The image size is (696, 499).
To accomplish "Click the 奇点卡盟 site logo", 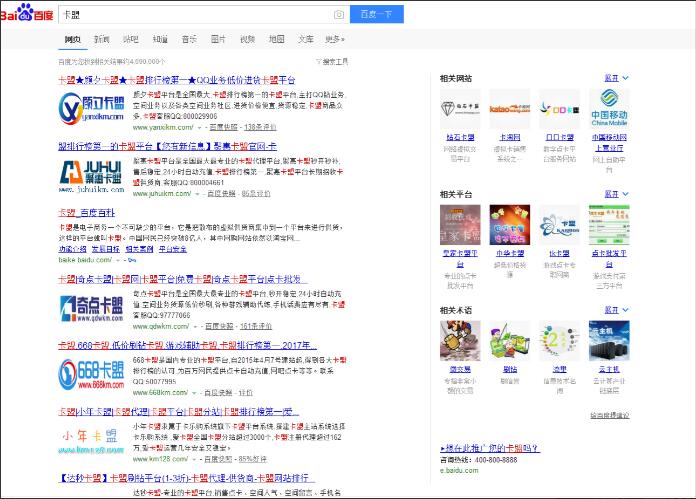I will [91, 309].
